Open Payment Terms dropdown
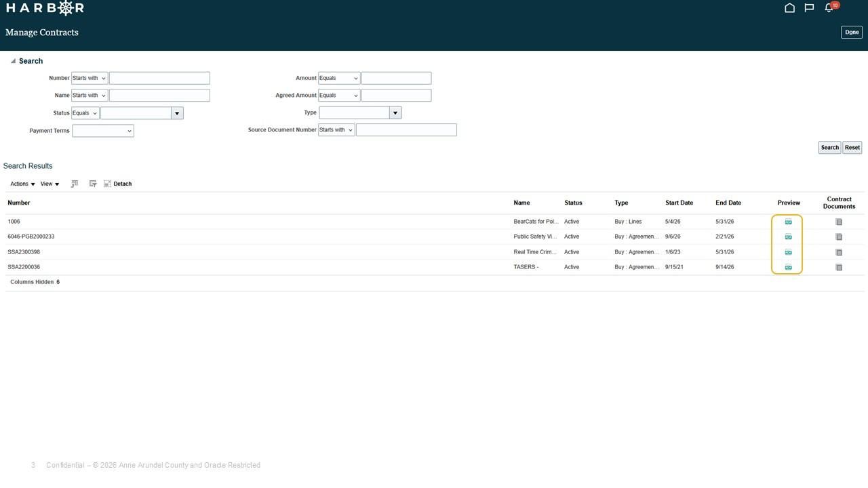Screen dimensions: 868x488 coord(103,131)
